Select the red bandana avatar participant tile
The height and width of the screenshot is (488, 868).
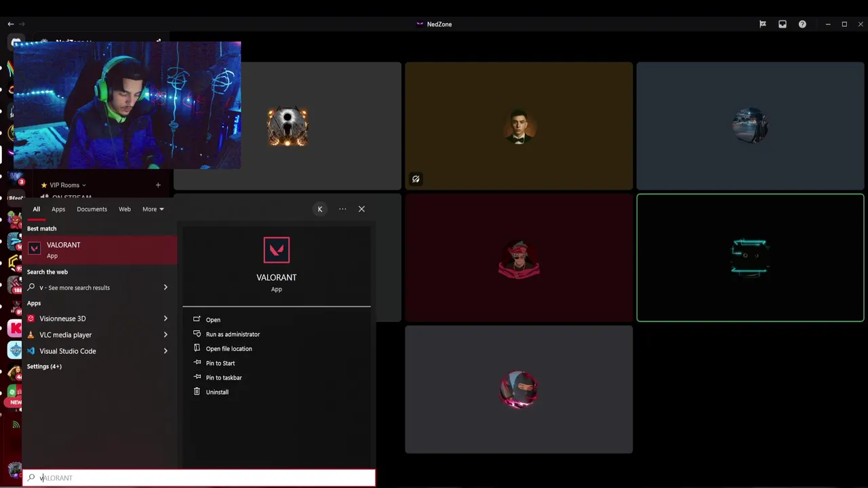(519, 258)
